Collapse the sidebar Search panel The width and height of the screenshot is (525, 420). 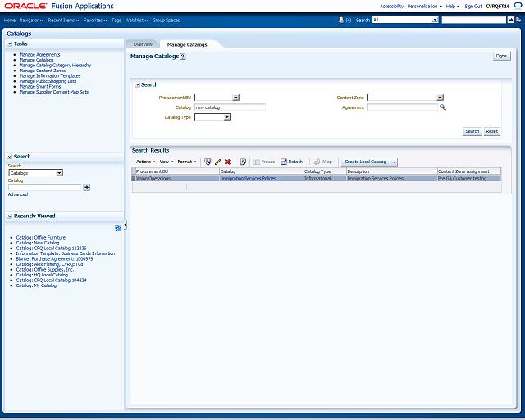[x=10, y=157]
